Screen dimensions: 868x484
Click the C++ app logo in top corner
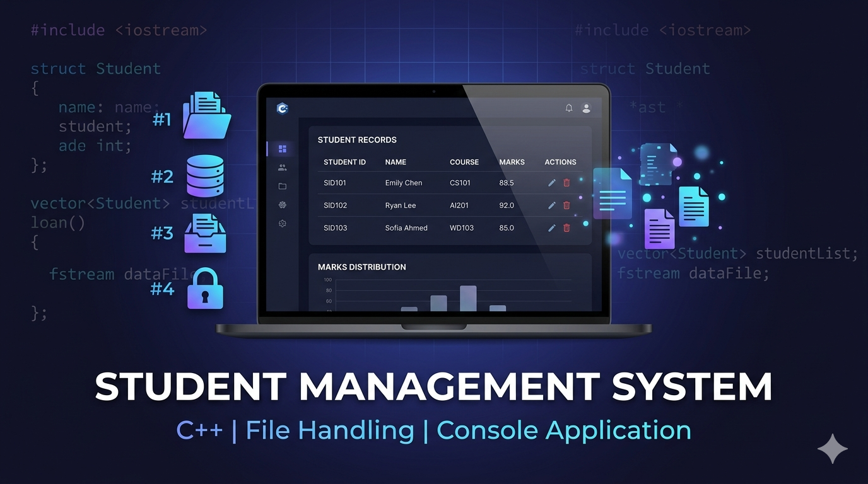click(282, 108)
